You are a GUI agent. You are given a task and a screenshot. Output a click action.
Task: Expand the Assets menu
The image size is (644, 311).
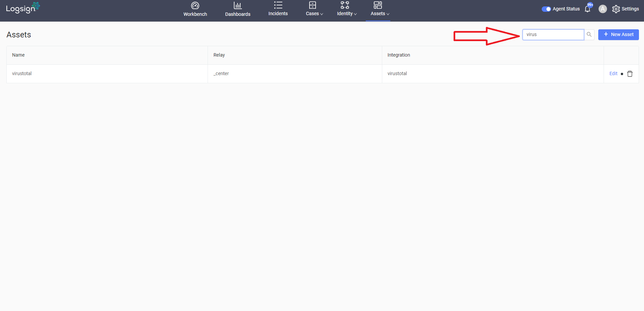[x=380, y=9]
